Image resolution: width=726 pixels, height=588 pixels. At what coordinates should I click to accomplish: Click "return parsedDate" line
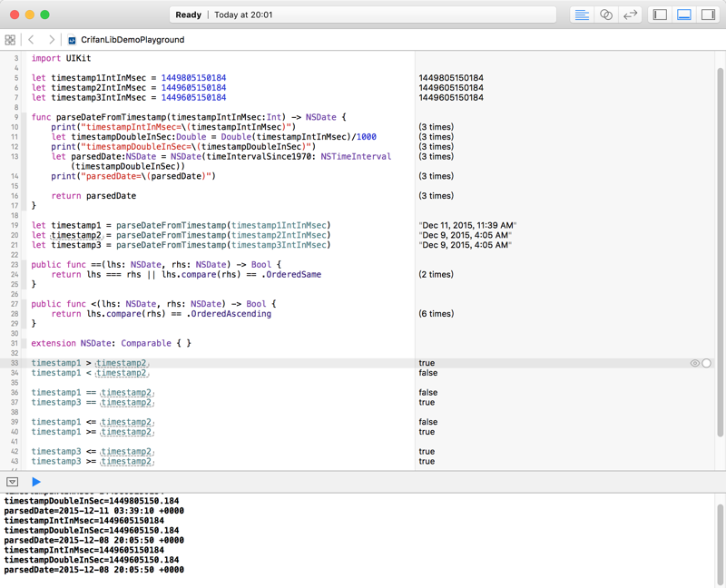tap(93, 196)
